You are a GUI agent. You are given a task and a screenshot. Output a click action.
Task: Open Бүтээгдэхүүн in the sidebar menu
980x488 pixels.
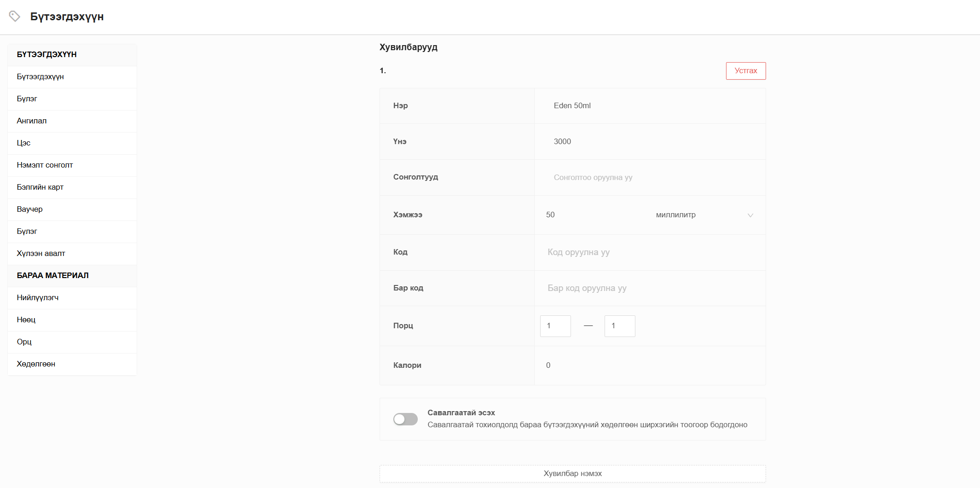click(40, 77)
